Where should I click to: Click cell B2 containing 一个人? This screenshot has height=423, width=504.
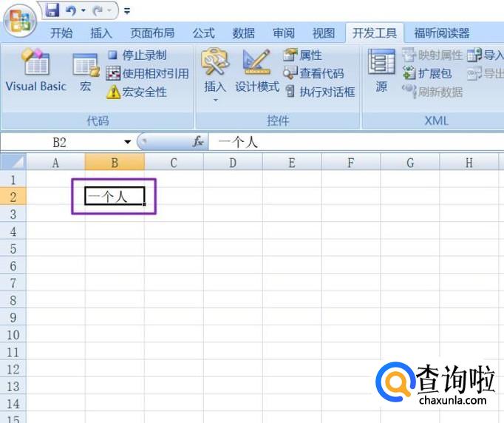coord(115,196)
